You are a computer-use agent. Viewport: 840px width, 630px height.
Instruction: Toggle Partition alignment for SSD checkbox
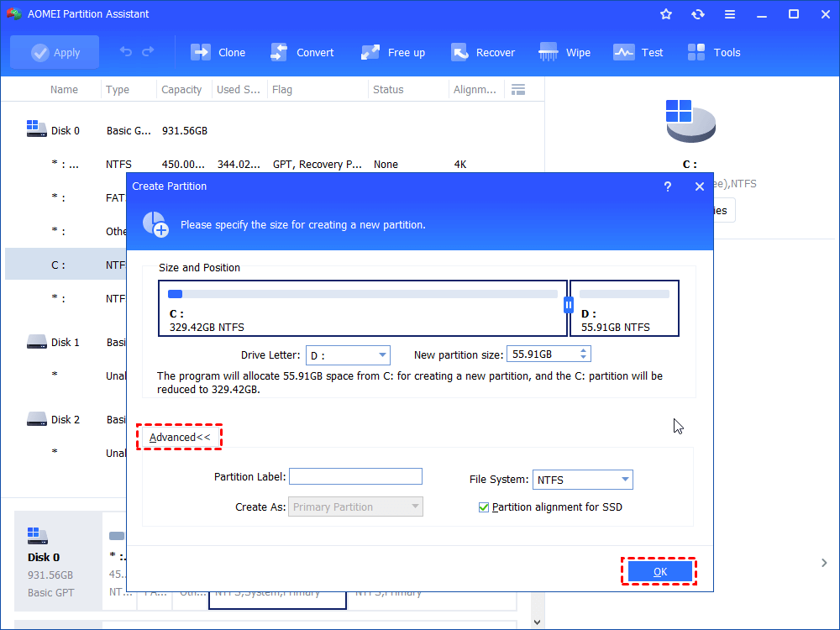(484, 507)
